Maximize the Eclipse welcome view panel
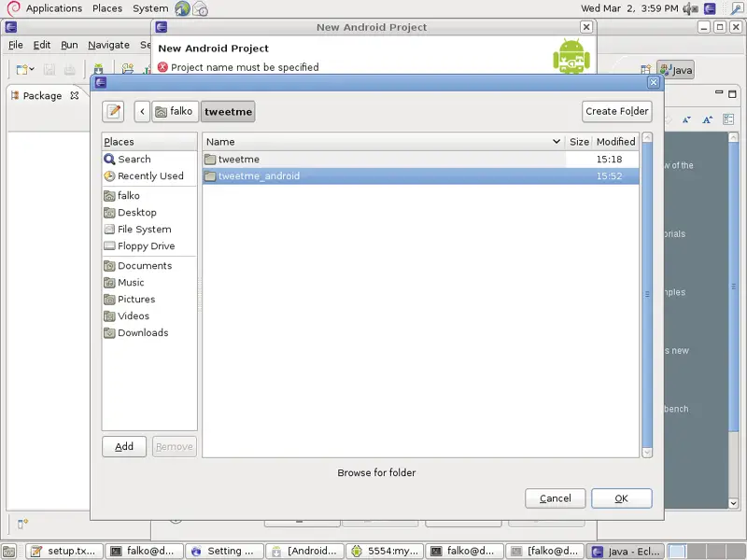The height and width of the screenshot is (560, 747). pyautogui.click(x=732, y=94)
